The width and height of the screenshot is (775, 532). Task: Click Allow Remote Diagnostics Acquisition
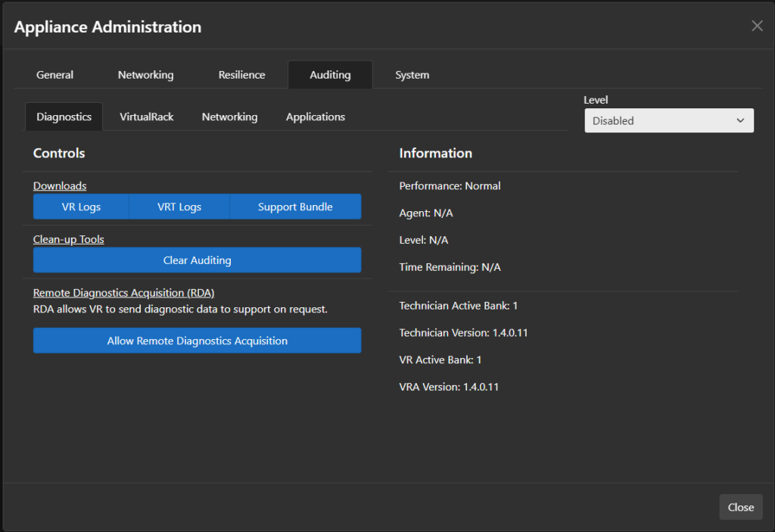pos(197,341)
